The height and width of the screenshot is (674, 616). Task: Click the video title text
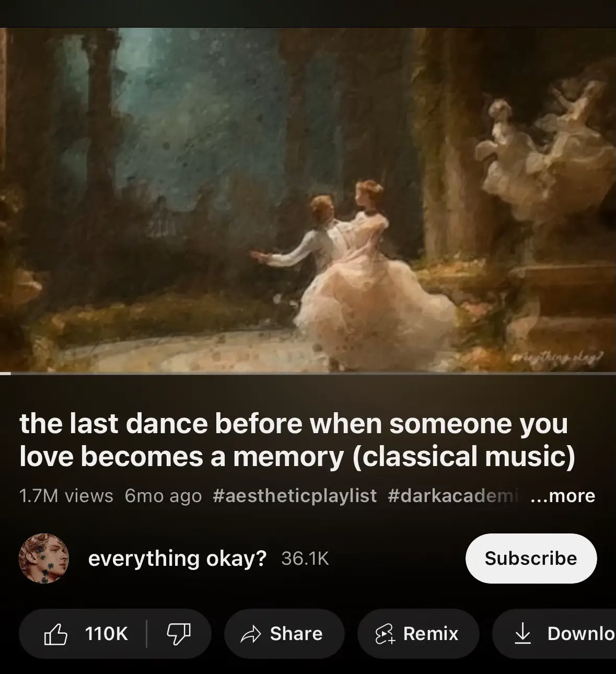pyautogui.click(x=297, y=440)
